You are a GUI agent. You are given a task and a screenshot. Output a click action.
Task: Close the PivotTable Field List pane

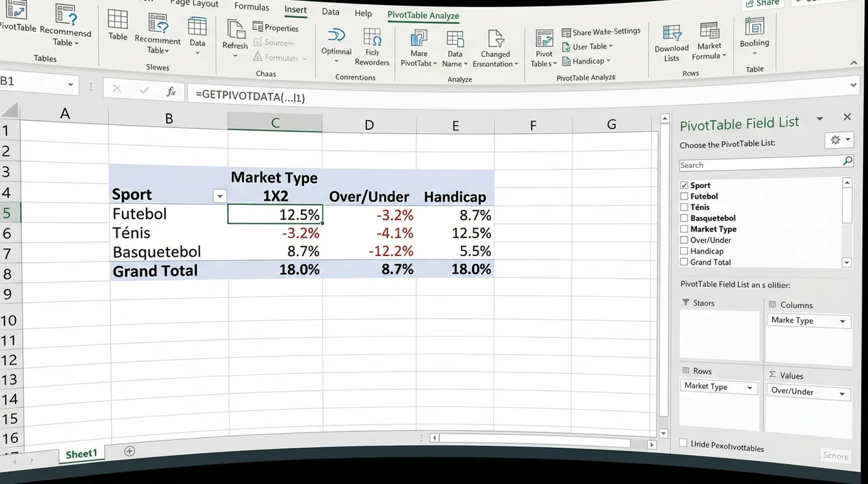pos(847,117)
